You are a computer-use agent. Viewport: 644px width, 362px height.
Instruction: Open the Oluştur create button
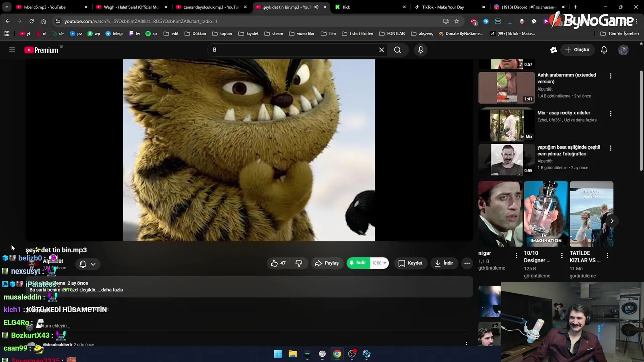click(x=577, y=50)
